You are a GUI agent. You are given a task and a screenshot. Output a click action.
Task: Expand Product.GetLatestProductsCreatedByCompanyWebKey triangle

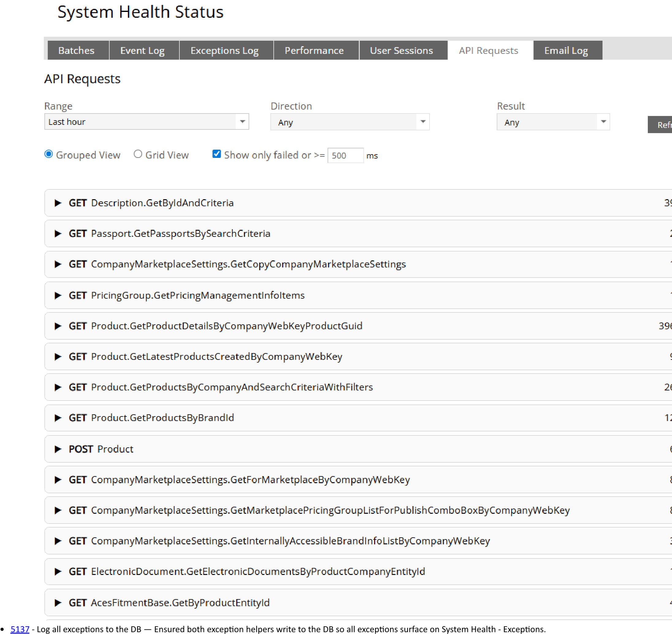tap(58, 357)
